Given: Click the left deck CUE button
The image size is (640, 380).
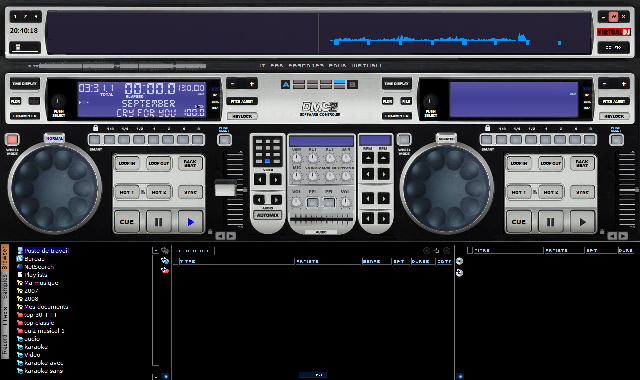Looking at the screenshot, I should click(127, 222).
